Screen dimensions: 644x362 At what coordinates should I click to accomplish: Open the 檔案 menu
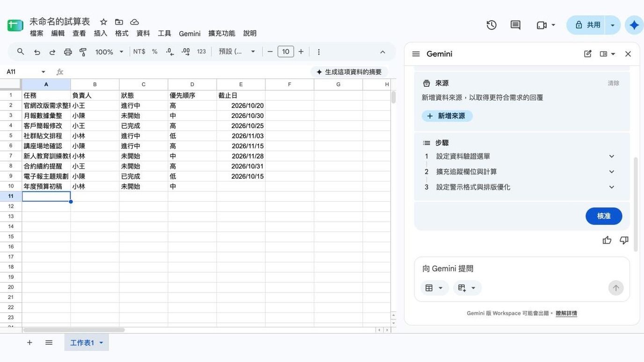[x=37, y=34]
